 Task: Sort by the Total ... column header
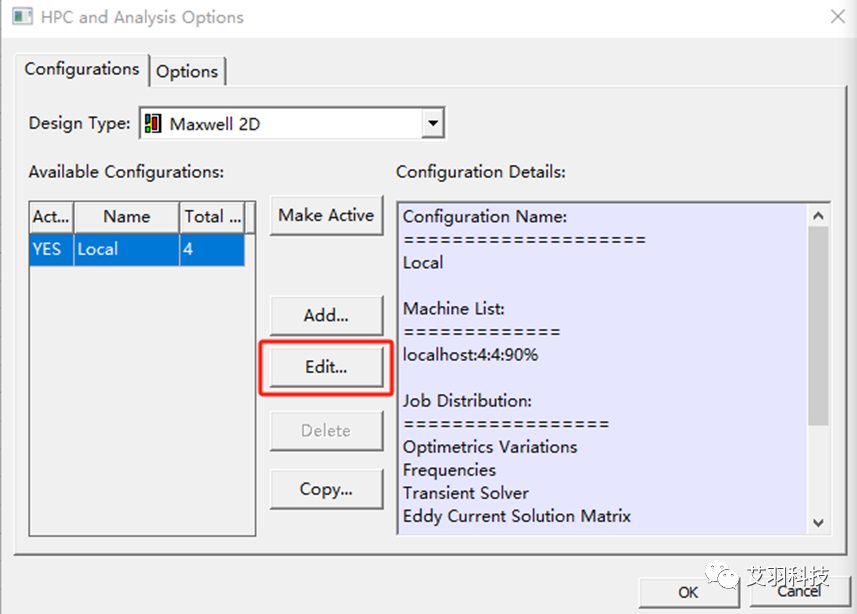coord(213,217)
